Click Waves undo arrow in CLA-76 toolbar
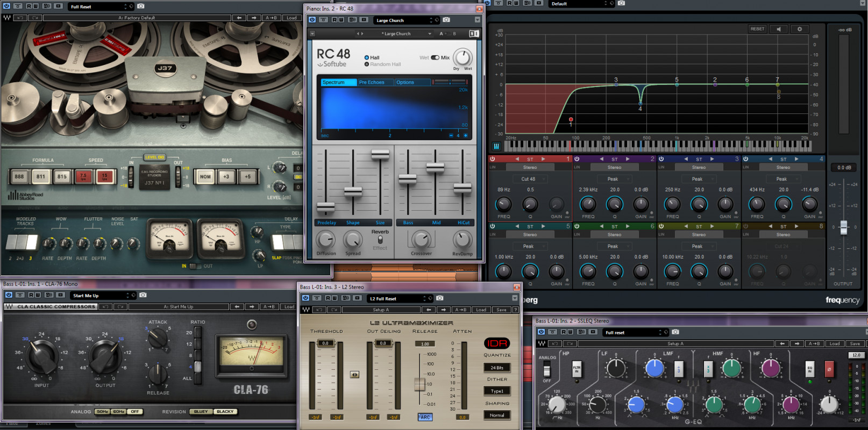This screenshot has height=430, width=868. (106, 307)
